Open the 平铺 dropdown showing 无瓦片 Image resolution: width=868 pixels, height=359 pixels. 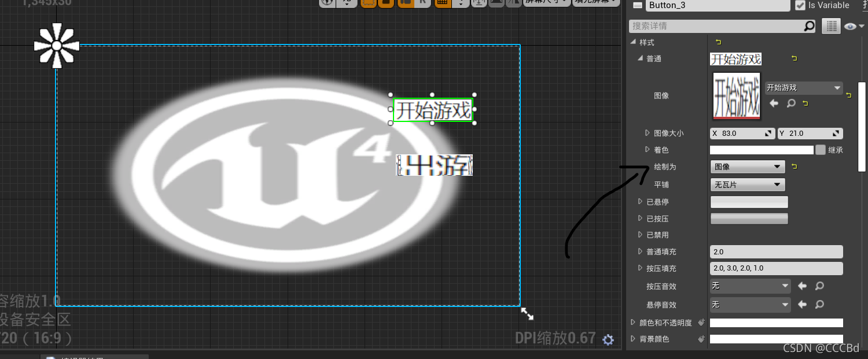point(748,185)
